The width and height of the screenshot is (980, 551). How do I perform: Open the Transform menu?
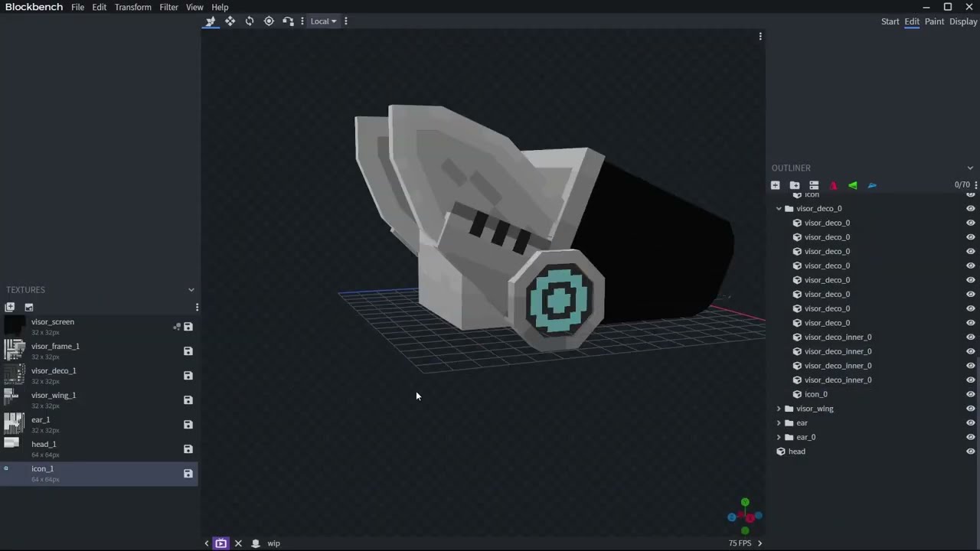pyautogui.click(x=133, y=7)
